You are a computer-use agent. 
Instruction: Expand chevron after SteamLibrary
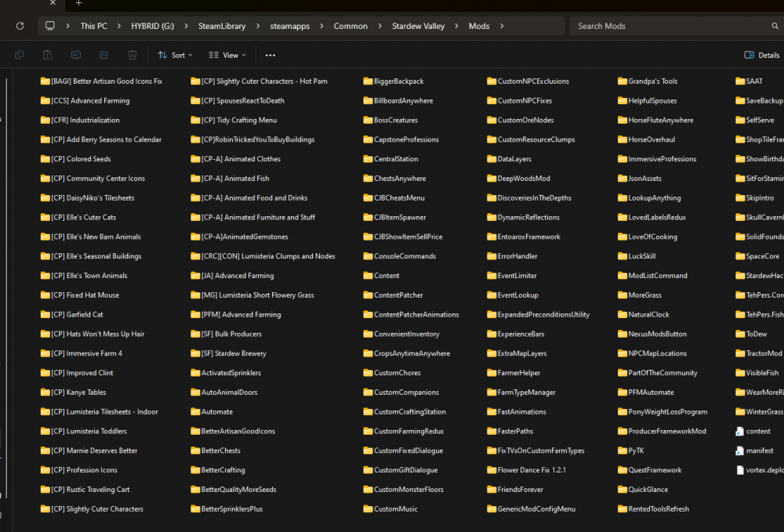tap(258, 26)
